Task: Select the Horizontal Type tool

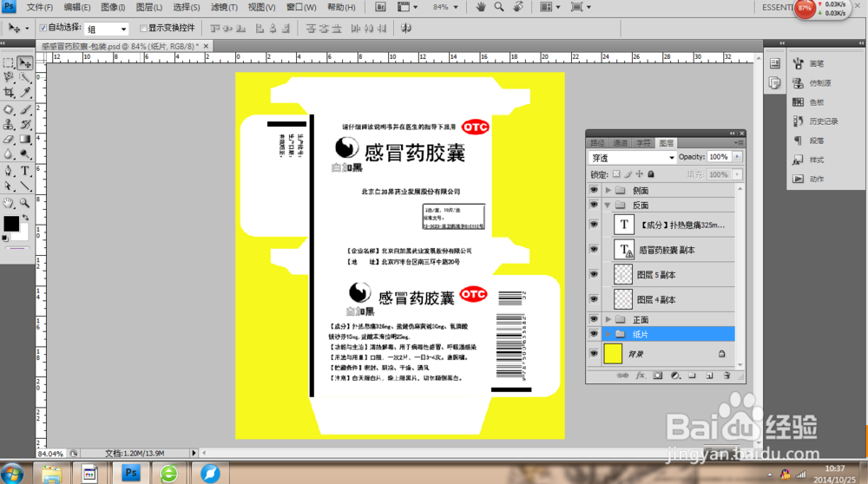Action: point(25,171)
